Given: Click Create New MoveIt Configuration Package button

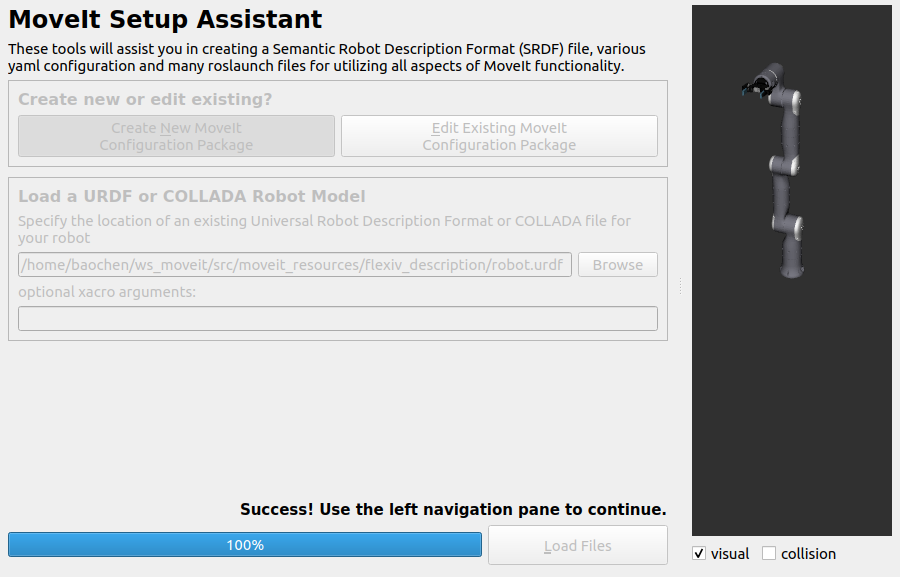Looking at the screenshot, I should 176,136.
